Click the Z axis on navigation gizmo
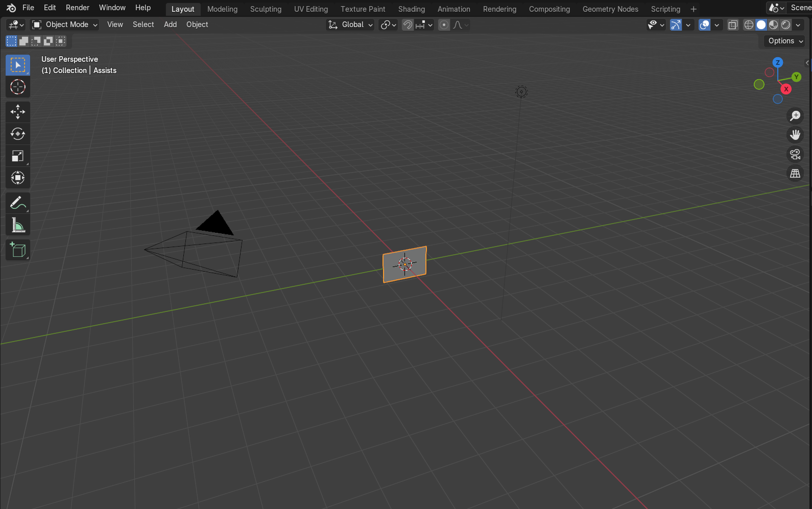This screenshot has height=509, width=812. point(778,62)
